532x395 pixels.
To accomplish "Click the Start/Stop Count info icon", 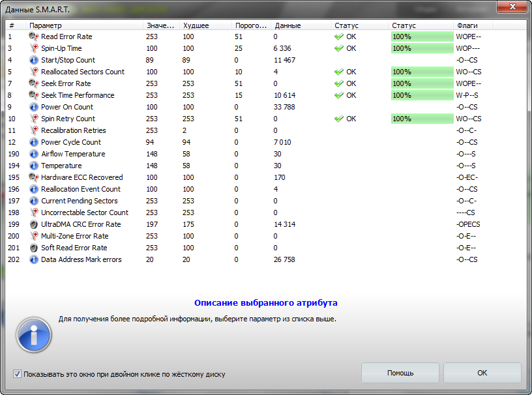I will [x=34, y=60].
